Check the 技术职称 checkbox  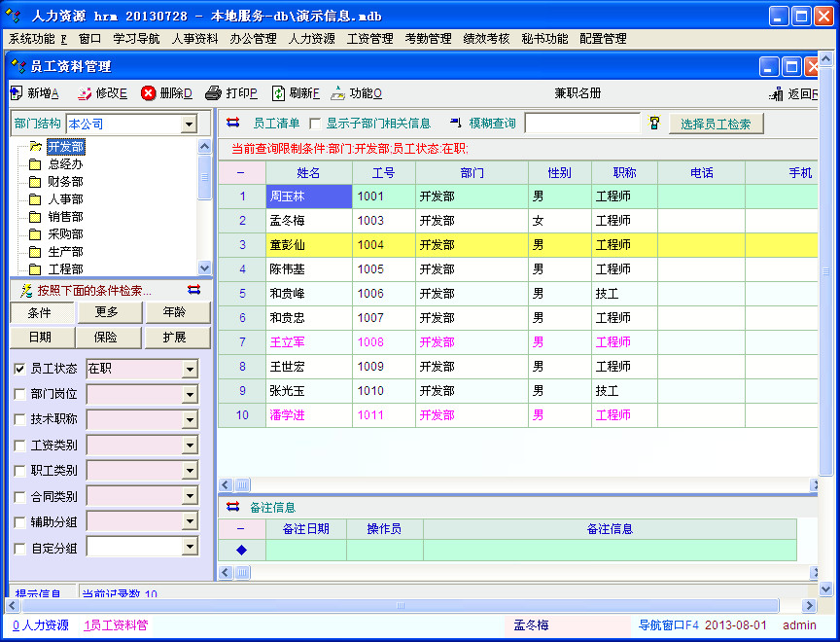pyautogui.click(x=19, y=419)
